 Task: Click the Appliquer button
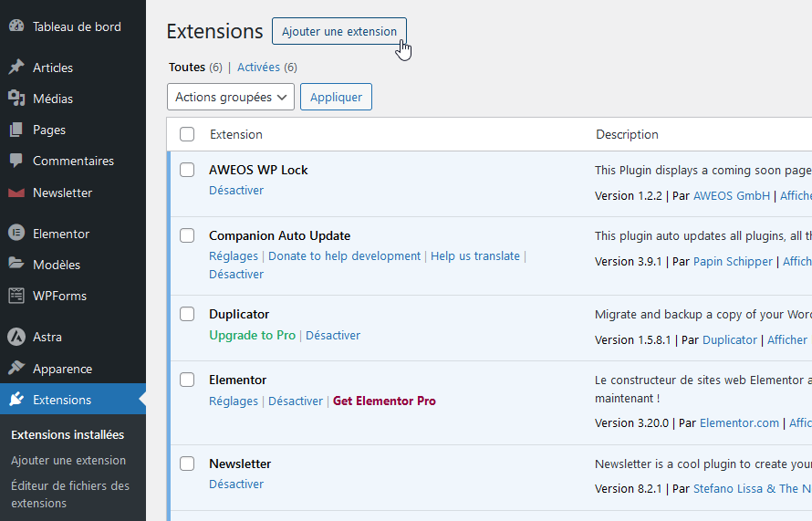tap(336, 97)
